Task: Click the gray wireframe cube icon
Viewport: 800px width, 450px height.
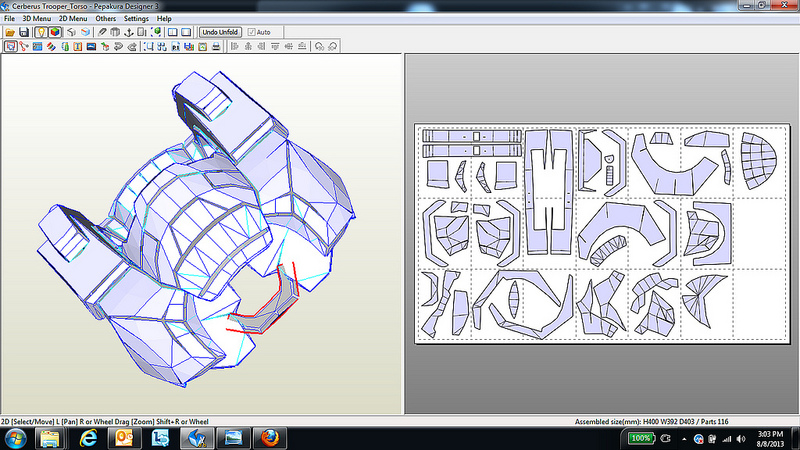Action: (x=71, y=32)
